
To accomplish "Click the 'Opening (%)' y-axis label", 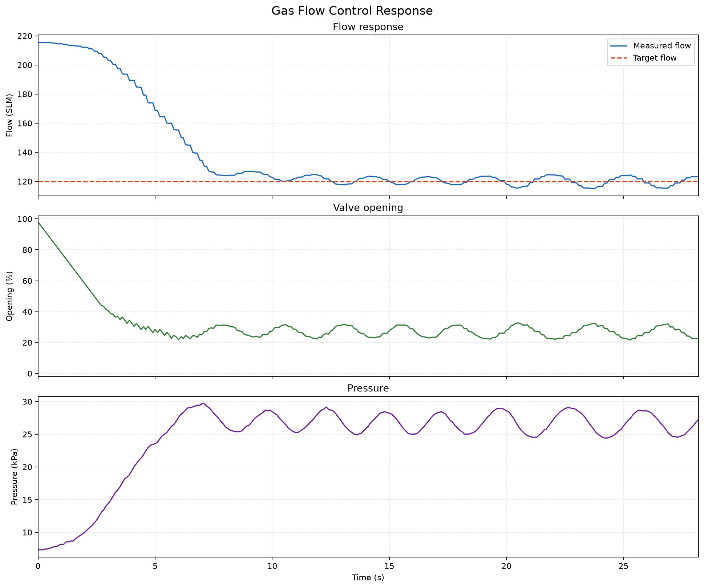I will tap(10, 296).
